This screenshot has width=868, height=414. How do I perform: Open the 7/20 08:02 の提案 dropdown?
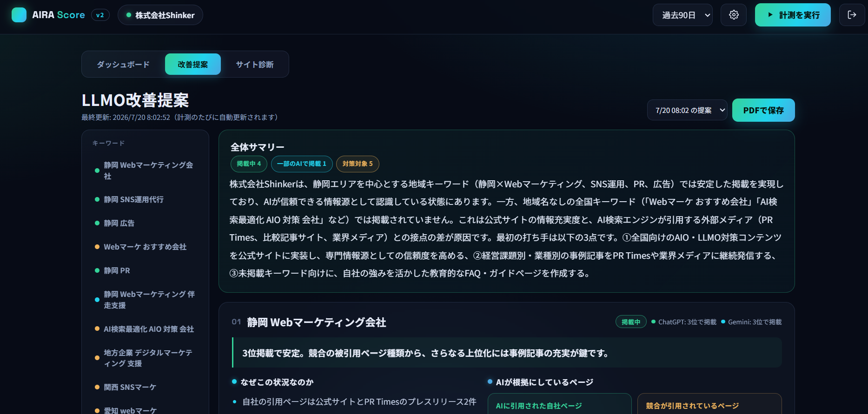tap(687, 110)
